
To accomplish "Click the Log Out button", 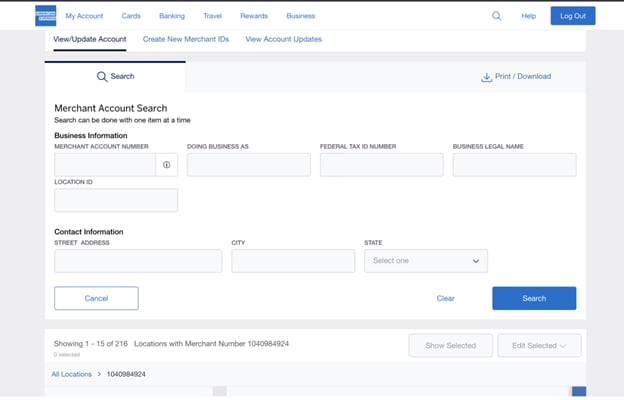I will 573,16.
